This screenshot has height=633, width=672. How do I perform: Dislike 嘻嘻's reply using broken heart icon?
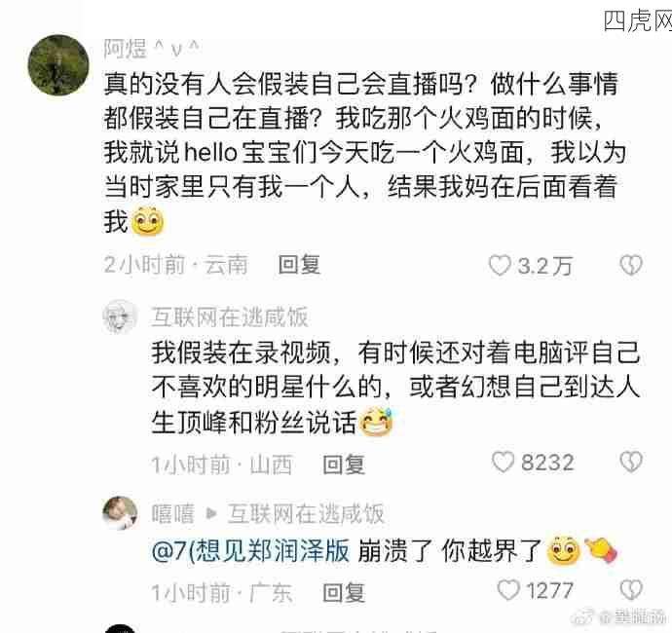click(631, 590)
